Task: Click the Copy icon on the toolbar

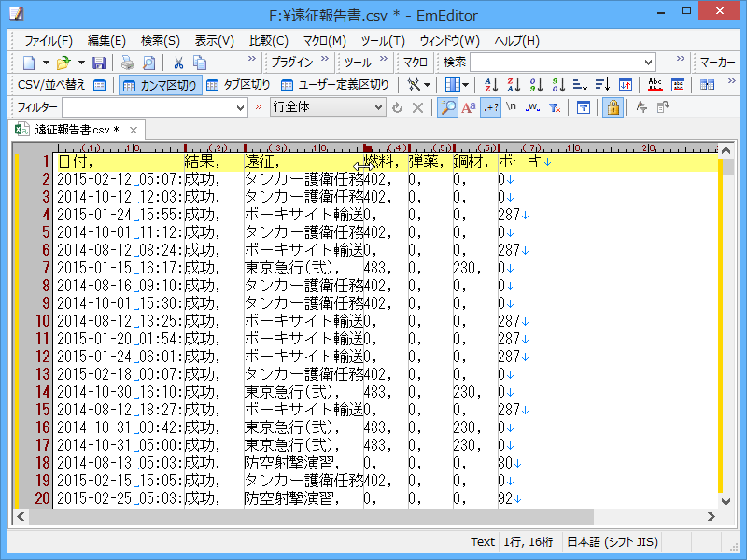Action: [x=200, y=63]
